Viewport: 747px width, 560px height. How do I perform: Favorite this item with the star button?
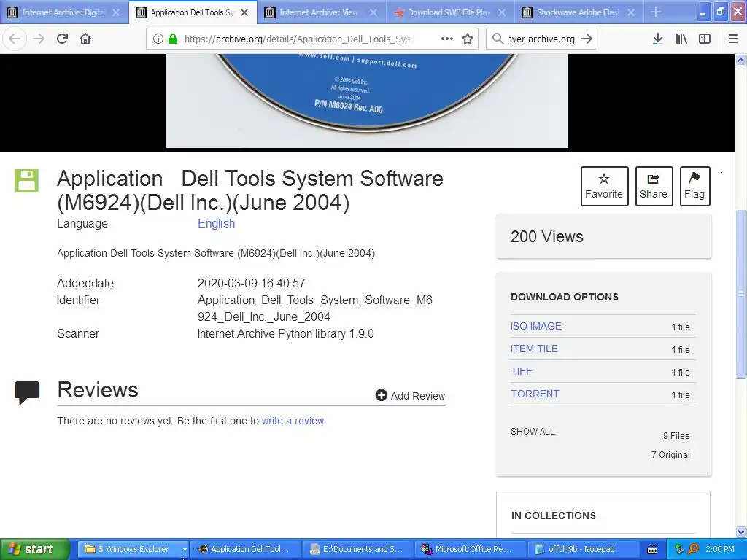pyautogui.click(x=604, y=186)
